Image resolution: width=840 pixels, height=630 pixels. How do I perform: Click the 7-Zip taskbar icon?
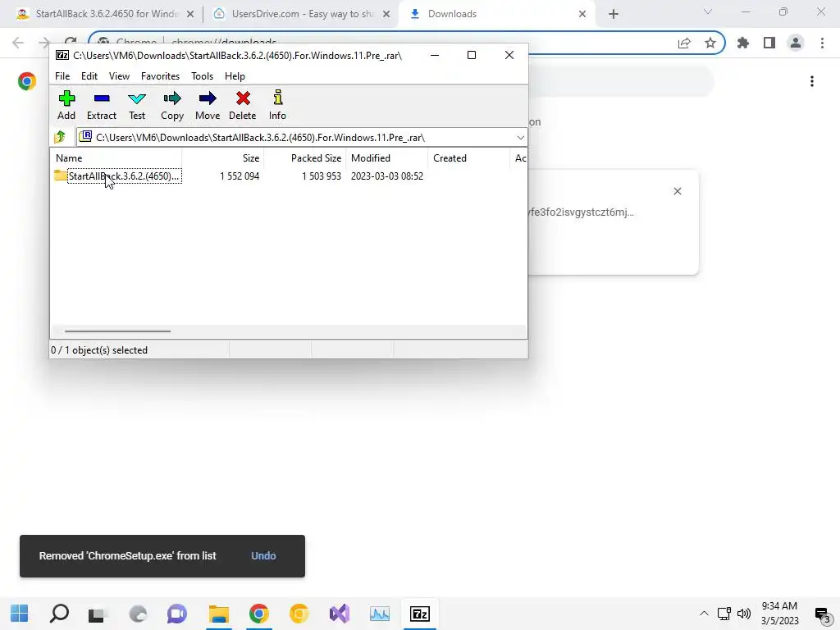pos(419,614)
